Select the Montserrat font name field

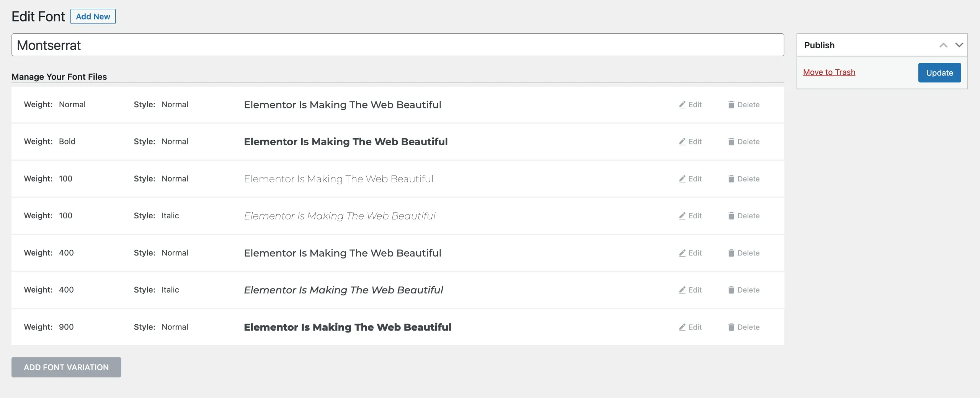tap(398, 45)
